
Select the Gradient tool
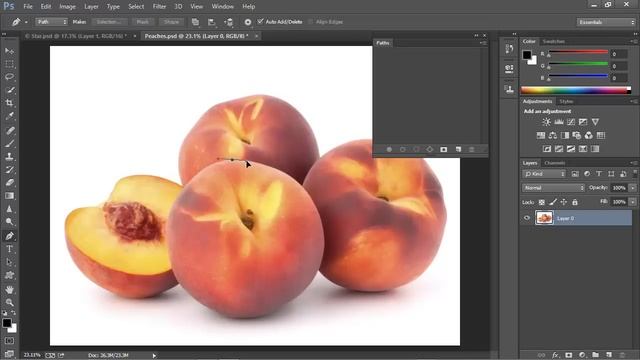point(9,196)
